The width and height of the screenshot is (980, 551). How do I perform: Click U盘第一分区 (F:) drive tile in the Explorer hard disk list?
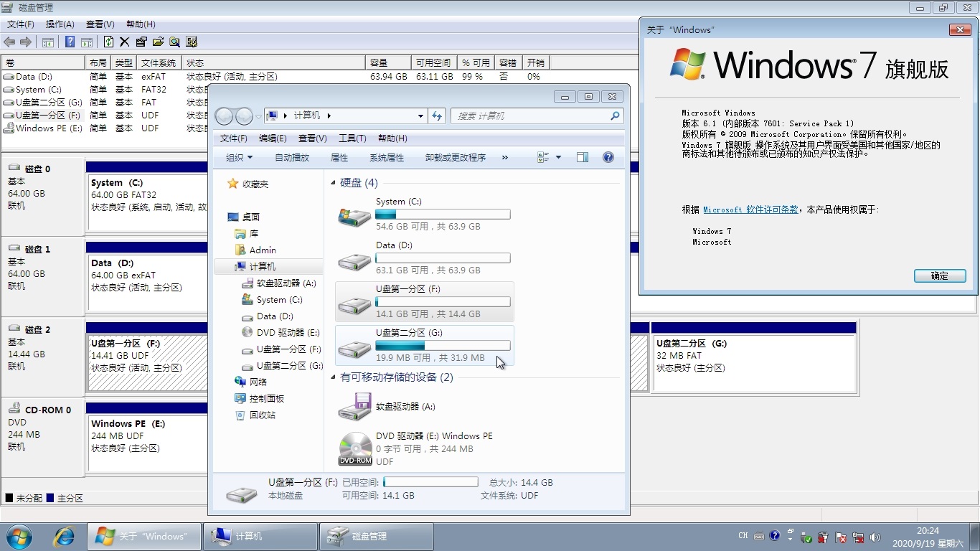click(x=425, y=301)
